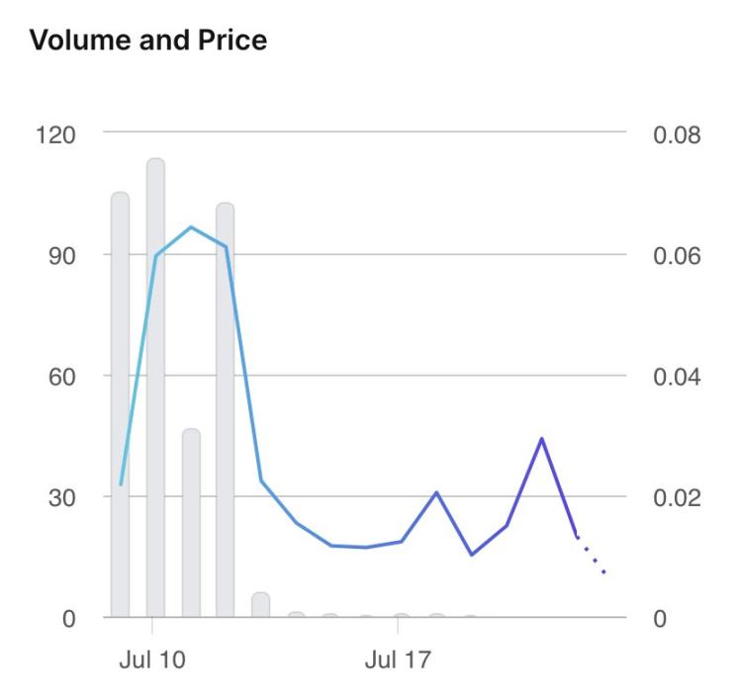Click the price line's small peak after Jul 17
The image size is (737, 700).
click(436, 492)
